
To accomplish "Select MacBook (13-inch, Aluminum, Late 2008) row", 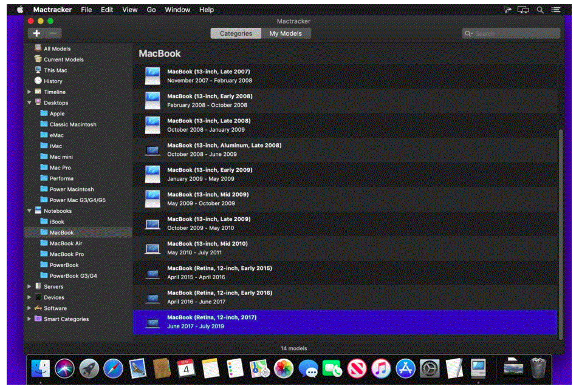I will point(345,150).
